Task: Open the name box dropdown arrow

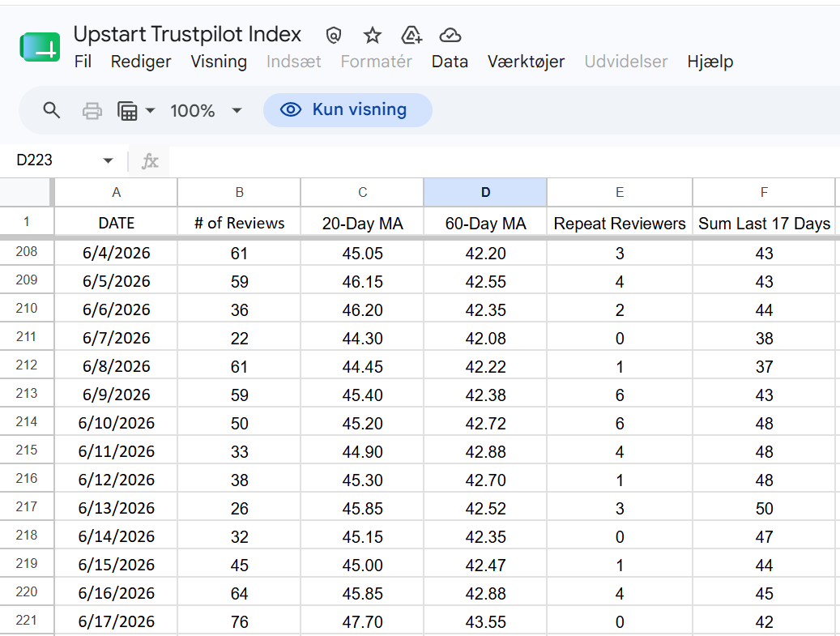Action: tap(109, 160)
